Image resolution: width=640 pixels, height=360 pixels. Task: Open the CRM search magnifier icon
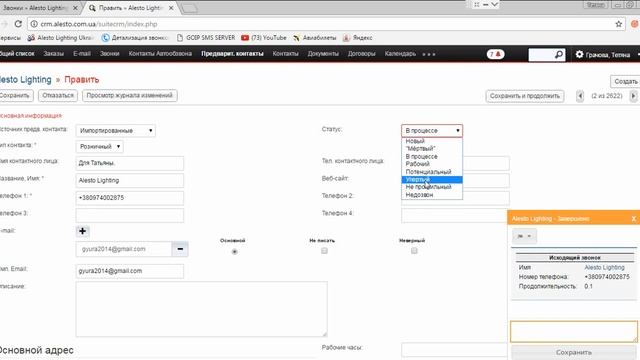pyautogui.click(x=559, y=54)
